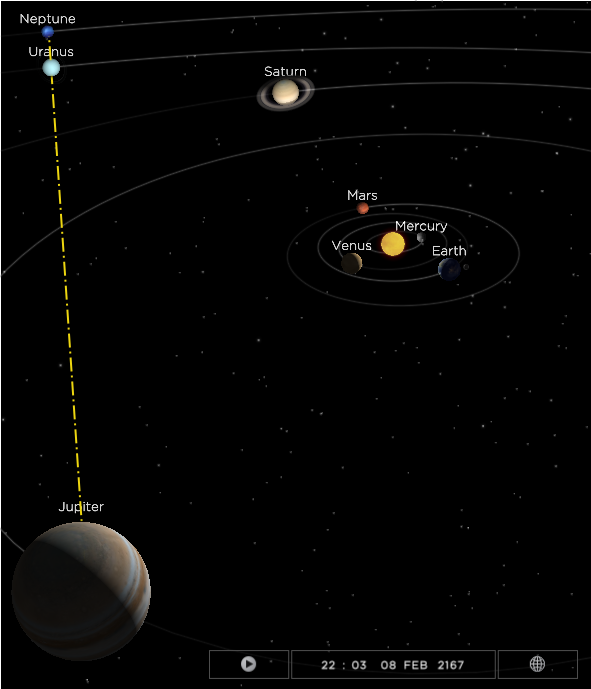Click the play button in the bottom bar
The image size is (591, 689).
[249, 664]
